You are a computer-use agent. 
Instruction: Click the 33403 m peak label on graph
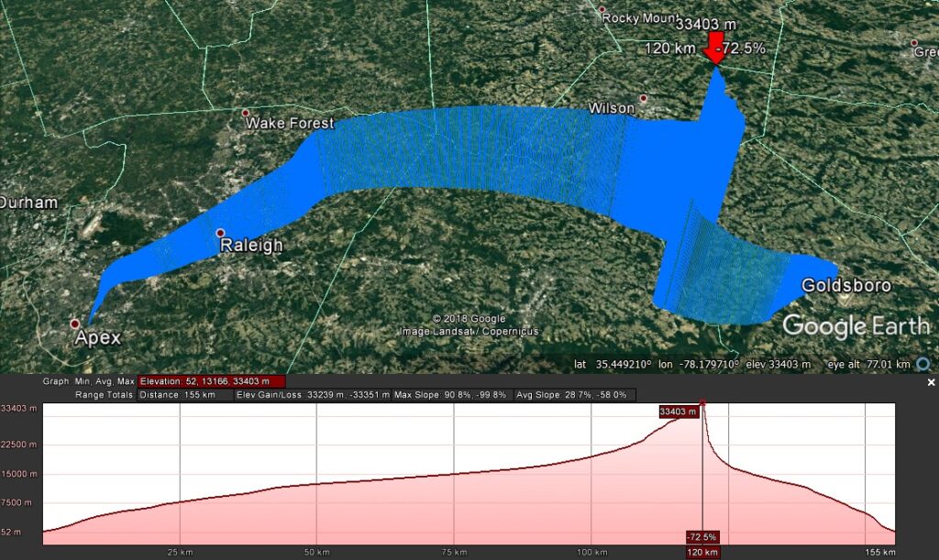(x=678, y=412)
